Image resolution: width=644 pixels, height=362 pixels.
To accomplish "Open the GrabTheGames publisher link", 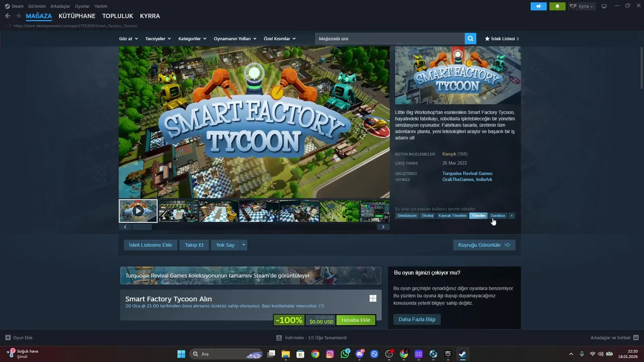I will point(458,179).
